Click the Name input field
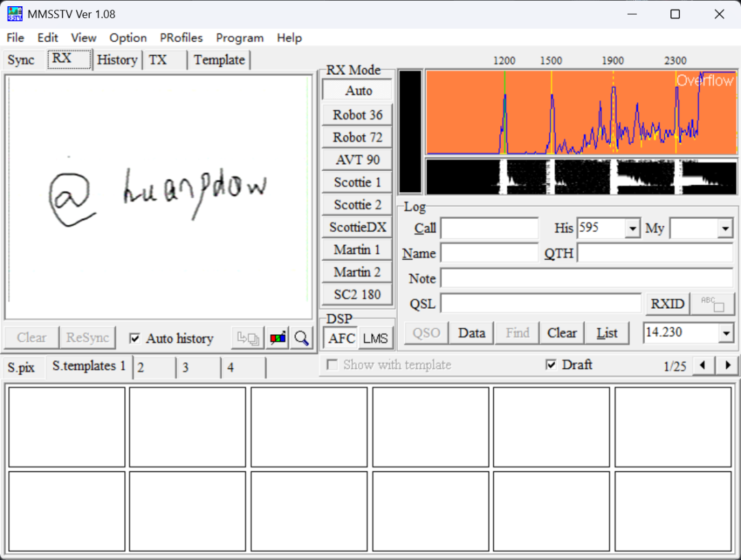 [489, 253]
